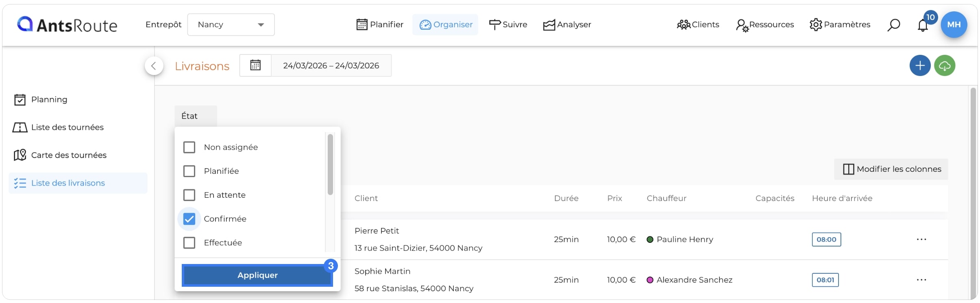Click the search magnifier icon
Viewport: 980px width, 303px height.
click(x=893, y=25)
